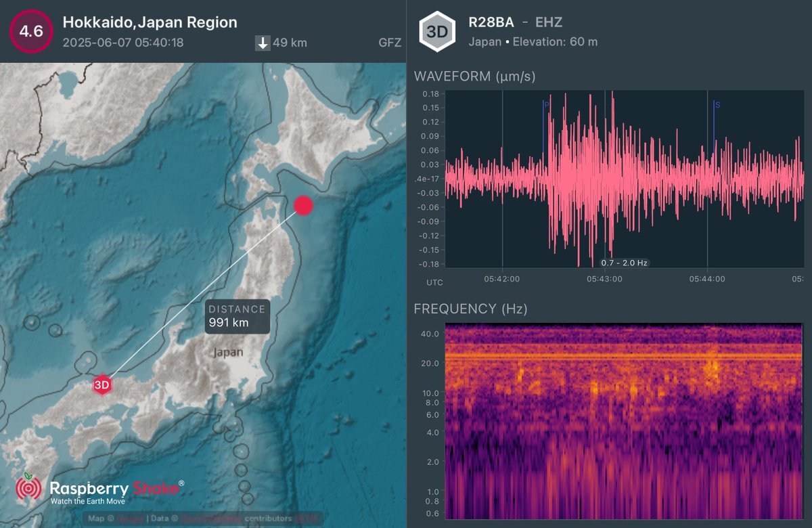Click the DISTANCE 991 km label
This screenshot has height=528, width=812.
[x=237, y=316]
